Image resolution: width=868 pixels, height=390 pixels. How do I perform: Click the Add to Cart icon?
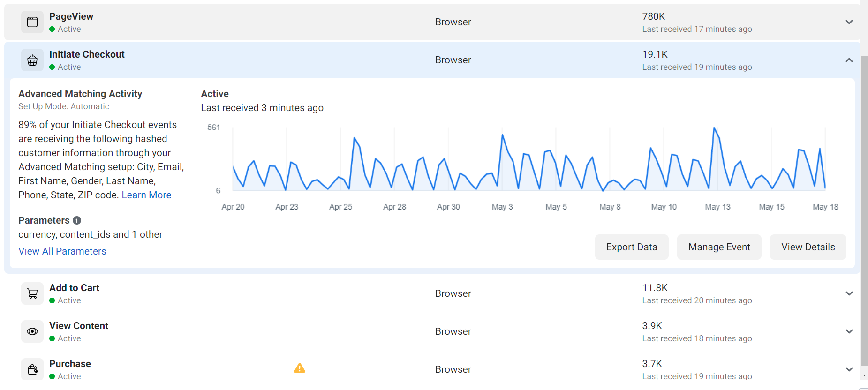(32, 293)
